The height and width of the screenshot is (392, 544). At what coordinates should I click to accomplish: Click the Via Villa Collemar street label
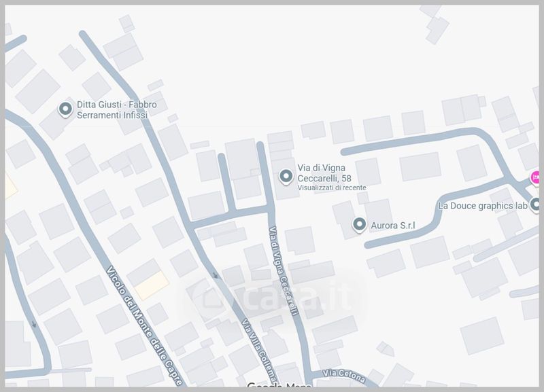point(260,351)
